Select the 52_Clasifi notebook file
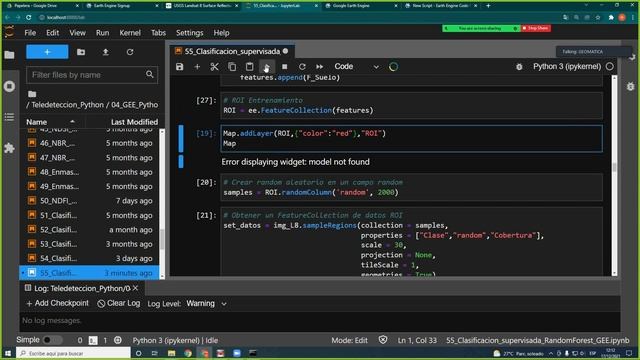Screen dimensions: 640x360 90,229
